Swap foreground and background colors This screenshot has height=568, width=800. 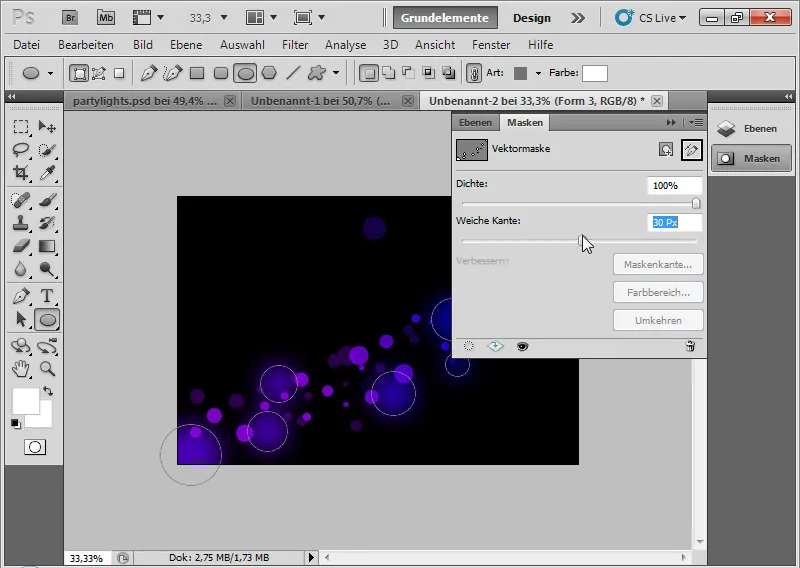pyautogui.click(x=47, y=391)
